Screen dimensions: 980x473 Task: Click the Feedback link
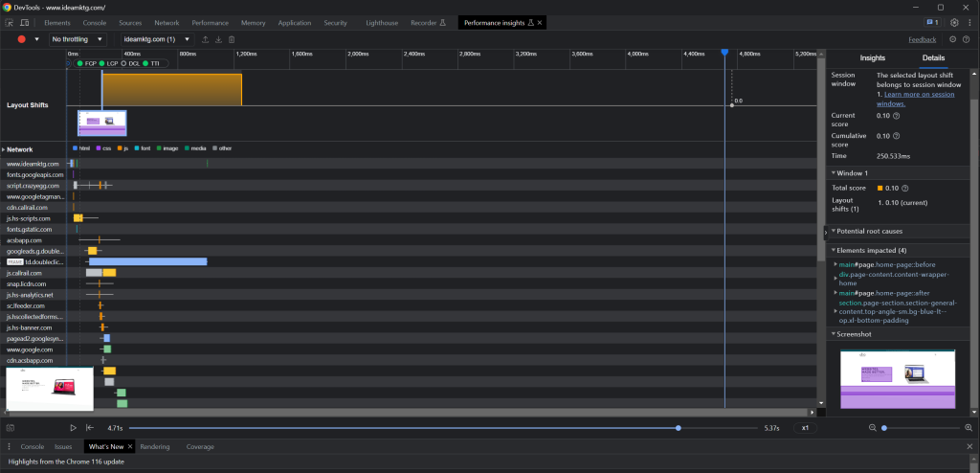click(922, 39)
